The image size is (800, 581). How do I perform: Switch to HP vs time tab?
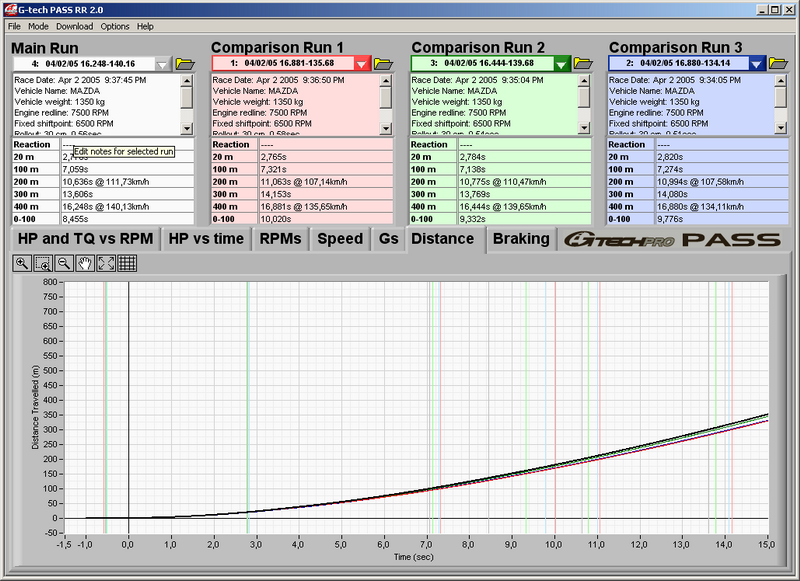(x=206, y=239)
